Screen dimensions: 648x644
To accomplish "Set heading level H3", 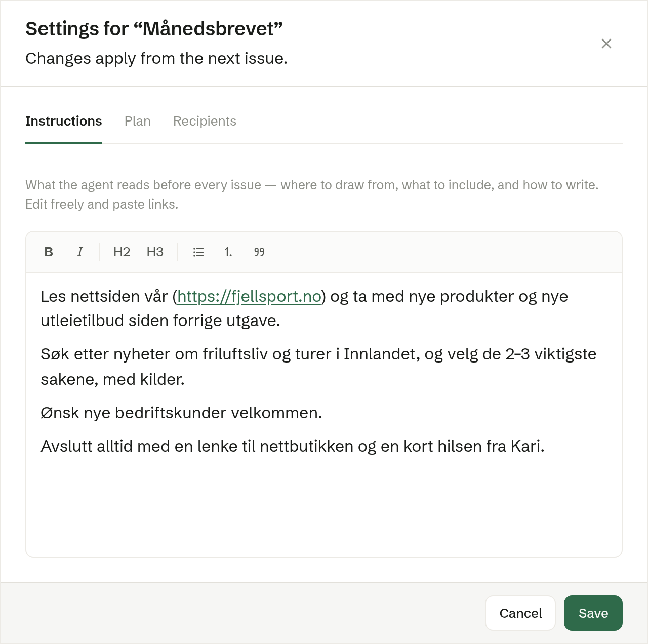I will (x=155, y=252).
